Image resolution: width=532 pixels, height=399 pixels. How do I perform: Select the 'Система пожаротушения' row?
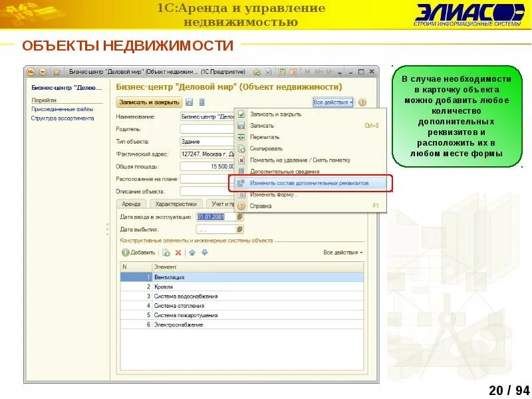coord(242,315)
